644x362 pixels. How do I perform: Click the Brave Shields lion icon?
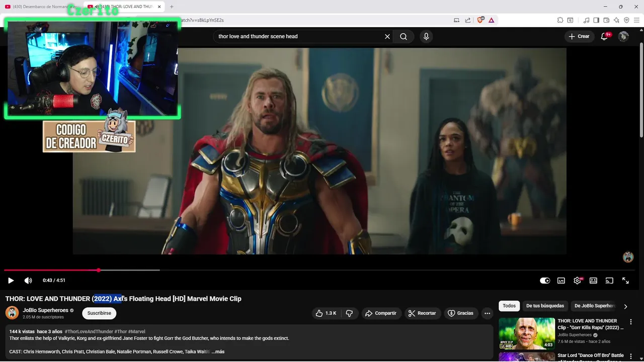pyautogui.click(x=480, y=20)
